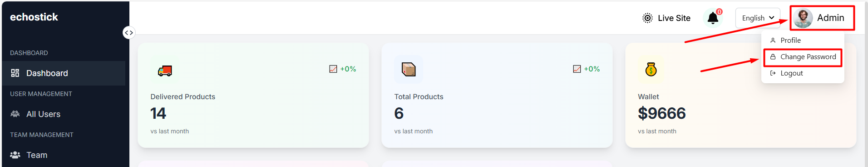Screen dimensions: 868x167
Task: Click the Team group icon
Action: coord(15,155)
